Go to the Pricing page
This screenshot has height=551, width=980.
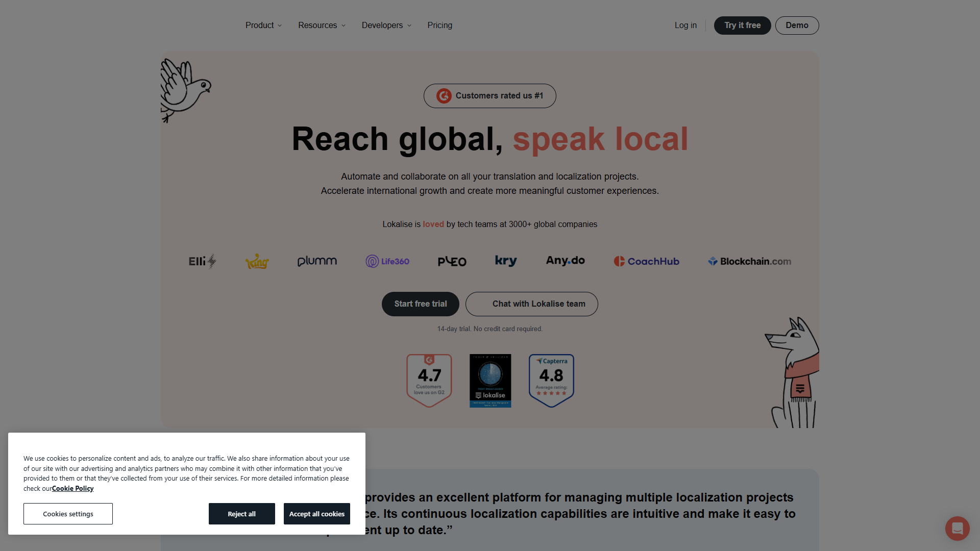click(440, 26)
